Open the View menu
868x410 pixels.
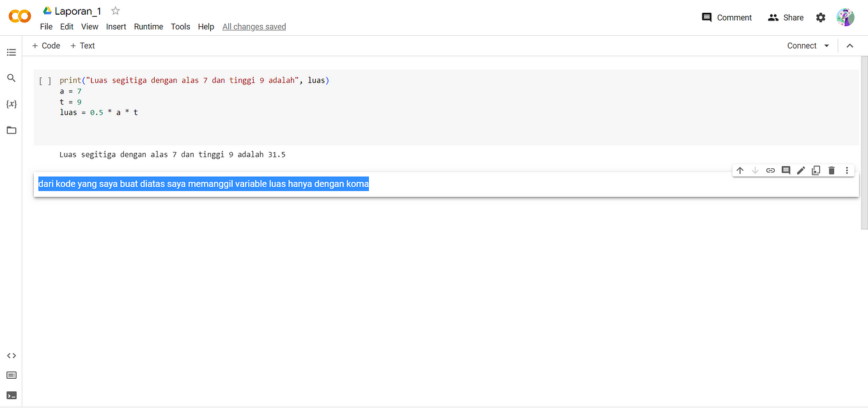(89, 27)
